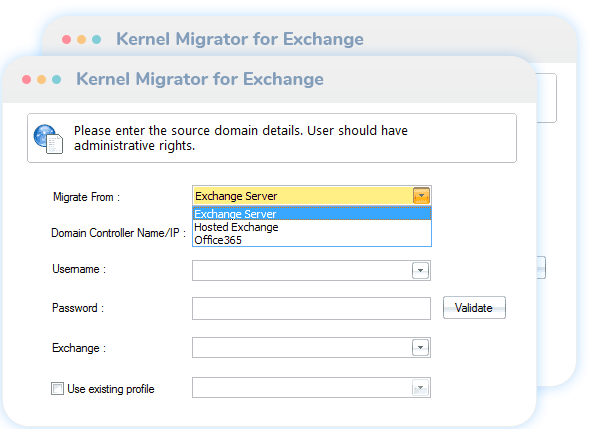The image size is (599, 429).
Task: Click the Migrate From label
Action: click(x=86, y=197)
